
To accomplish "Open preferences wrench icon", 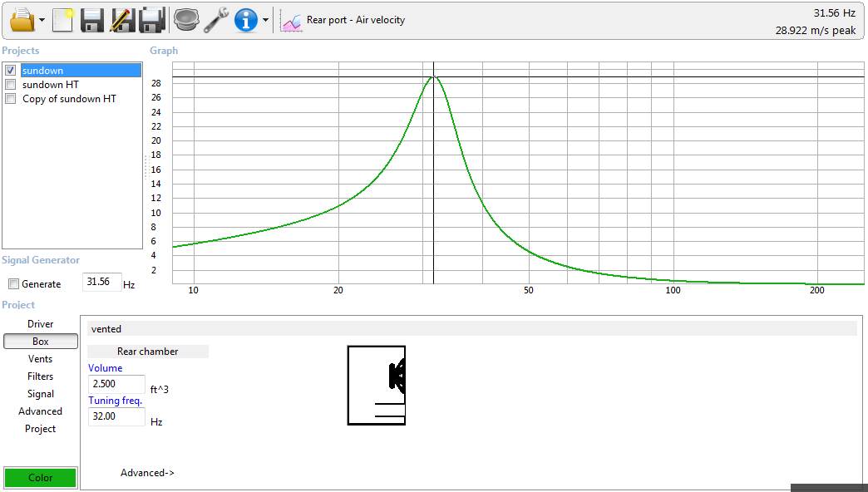I will 216,21.
